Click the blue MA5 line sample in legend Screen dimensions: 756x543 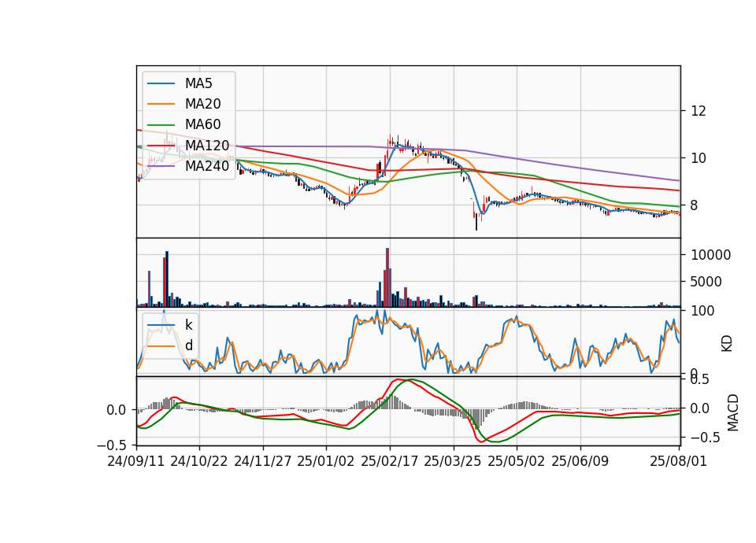tap(161, 84)
